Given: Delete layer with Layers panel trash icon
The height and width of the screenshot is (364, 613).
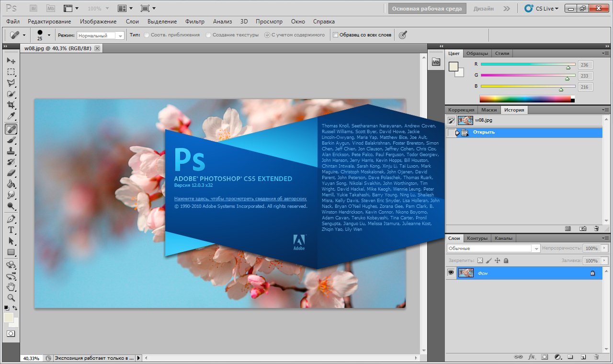Looking at the screenshot, I should pyautogui.click(x=596, y=357).
